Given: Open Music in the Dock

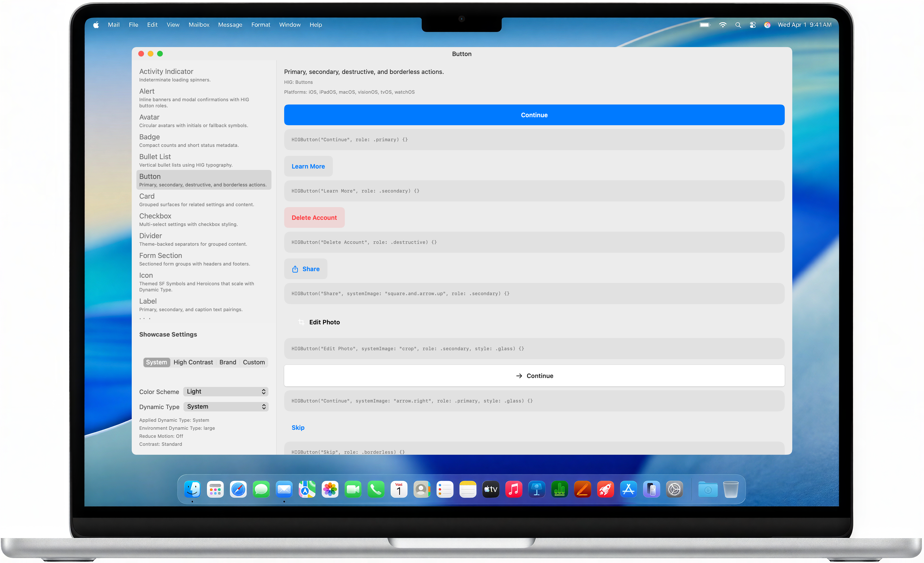Looking at the screenshot, I should pyautogui.click(x=514, y=489).
